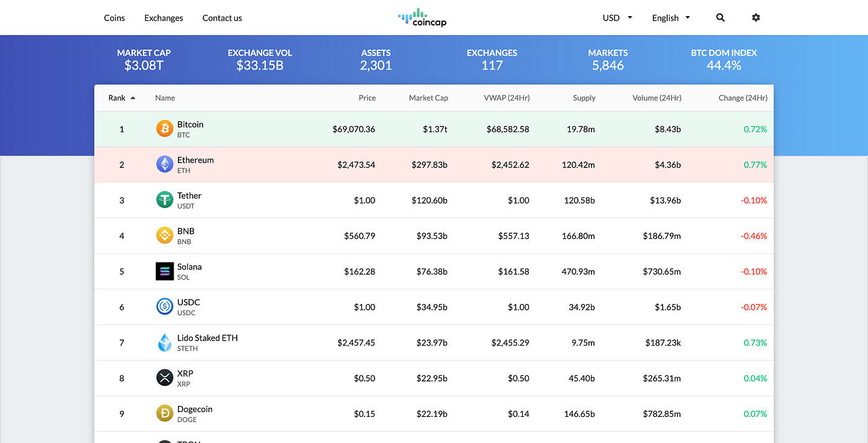This screenshot has width=868, height=443.
Task: Click the USDC coin icon
Action: [x=164, y=307]
